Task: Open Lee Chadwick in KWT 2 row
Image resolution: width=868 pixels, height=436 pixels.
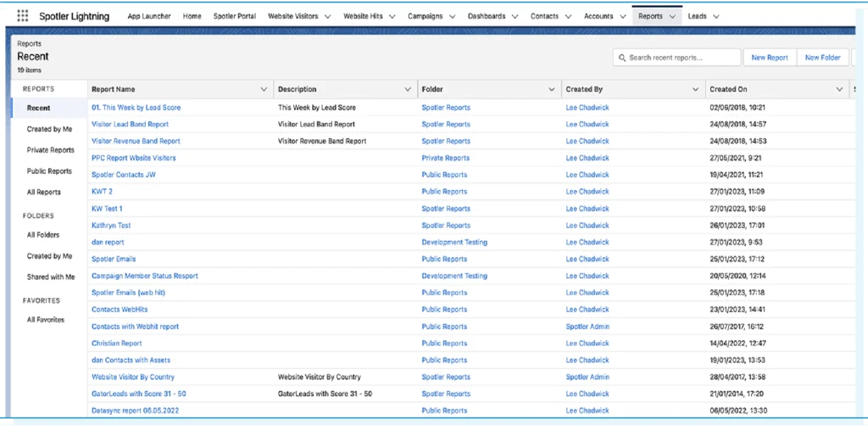Action: tap(587, 191)
